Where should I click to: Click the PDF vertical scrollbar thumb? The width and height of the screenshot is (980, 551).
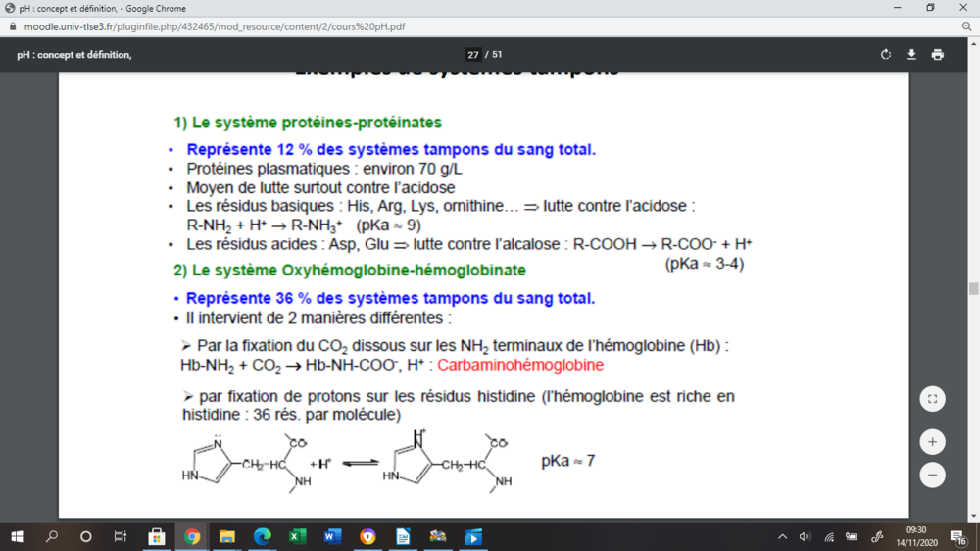point(973,288)
